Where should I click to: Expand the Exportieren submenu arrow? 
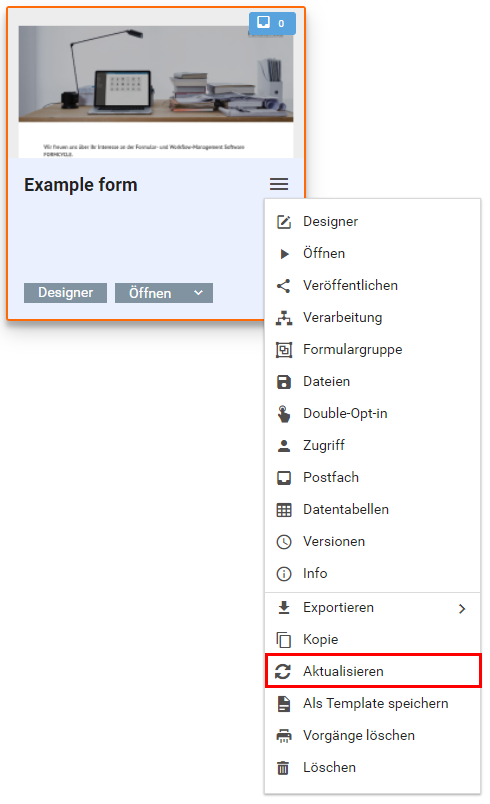[462, 608]
